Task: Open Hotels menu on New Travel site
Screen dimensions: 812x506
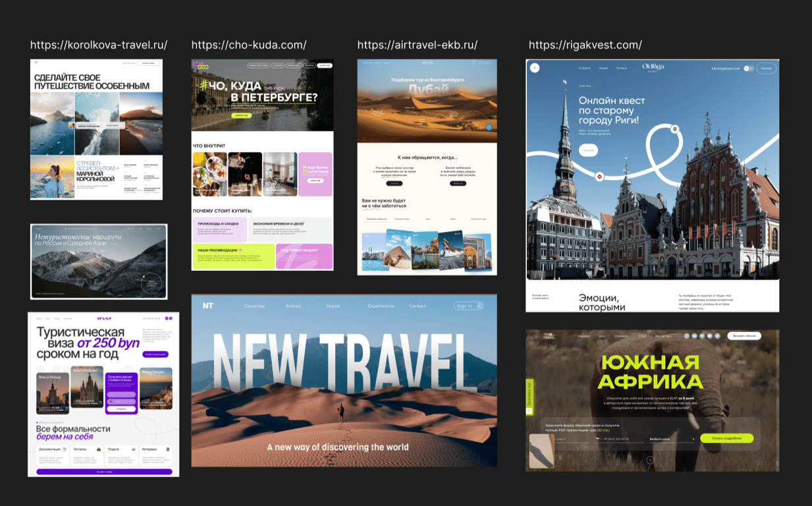Action: click(333, 306)
